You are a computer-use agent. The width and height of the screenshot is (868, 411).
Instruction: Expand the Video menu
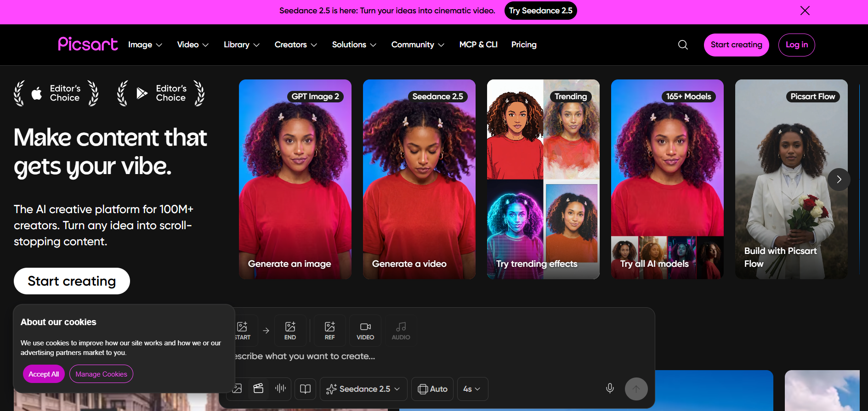tap(193, 45)
